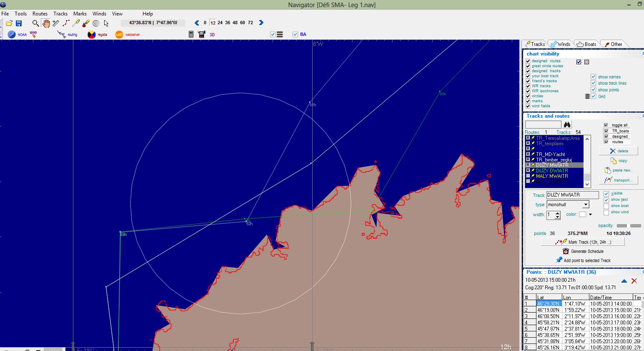Open file using the folder icon
The height and width of the screenshot is (351, 644).
(x=9, y=23)
